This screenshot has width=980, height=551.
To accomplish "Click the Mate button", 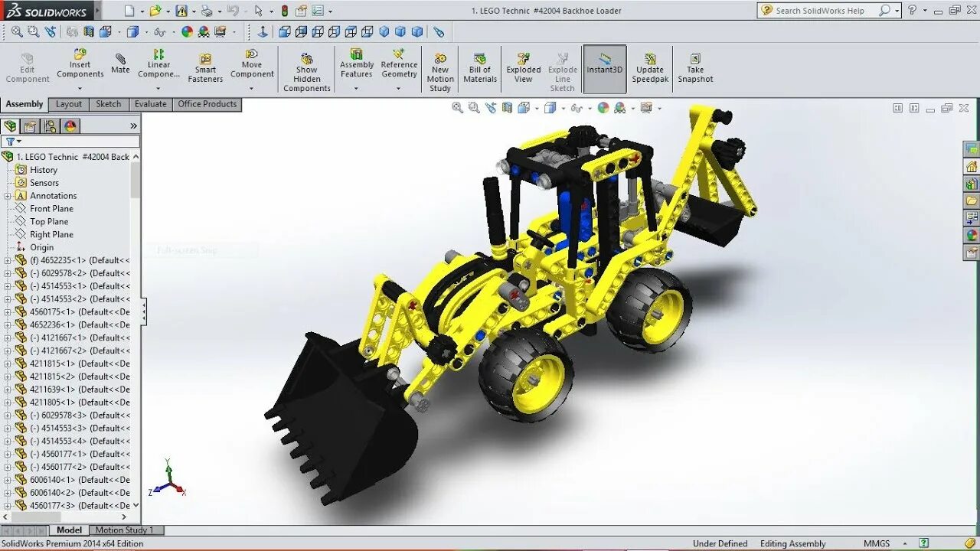I will coord(120,64).
